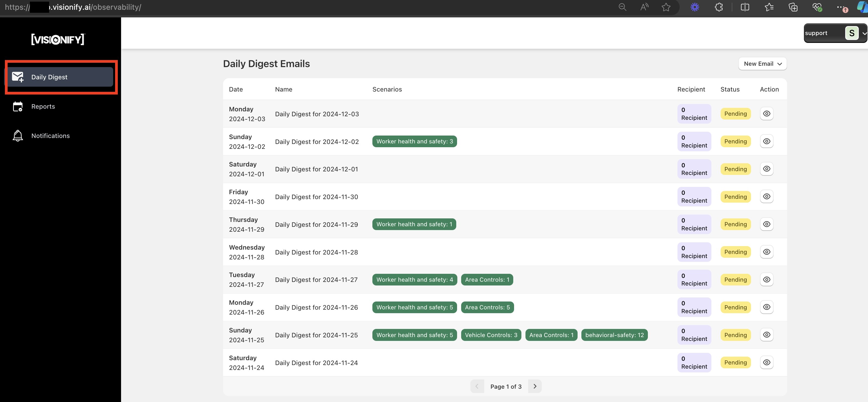Image resolution: width=868 pixels, height=402 pixels.
Task: Click Area Controls: 5 tag
Action: (x=487, y=307)
